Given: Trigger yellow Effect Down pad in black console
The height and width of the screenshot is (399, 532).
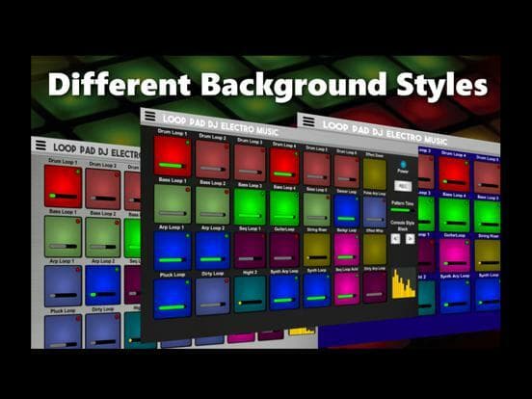Looking at the screenshot, I should [375, 174].
